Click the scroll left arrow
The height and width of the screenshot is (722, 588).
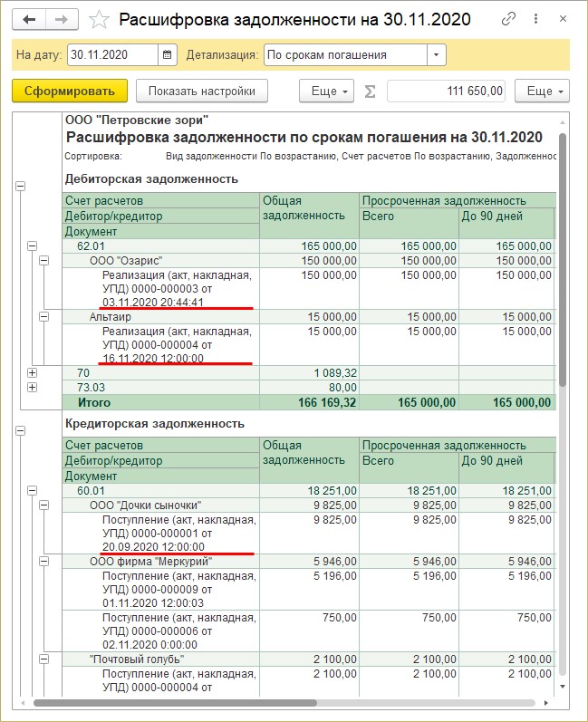[x=23, y=703]
